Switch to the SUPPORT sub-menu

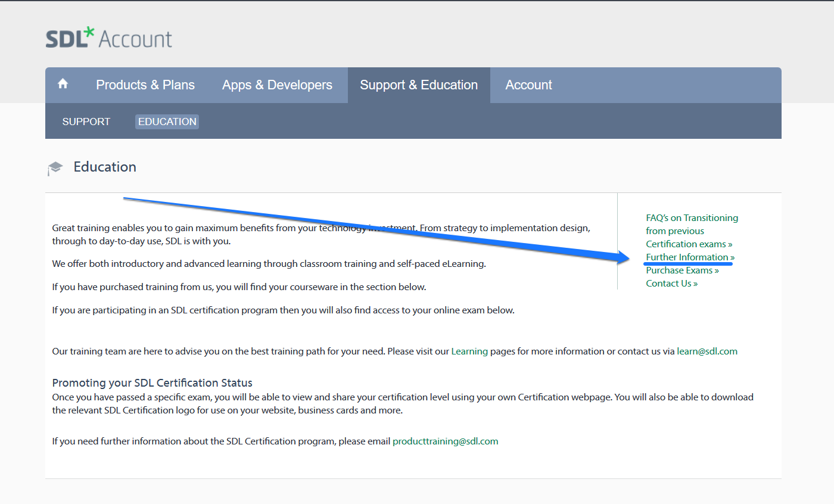pos(86,122)
